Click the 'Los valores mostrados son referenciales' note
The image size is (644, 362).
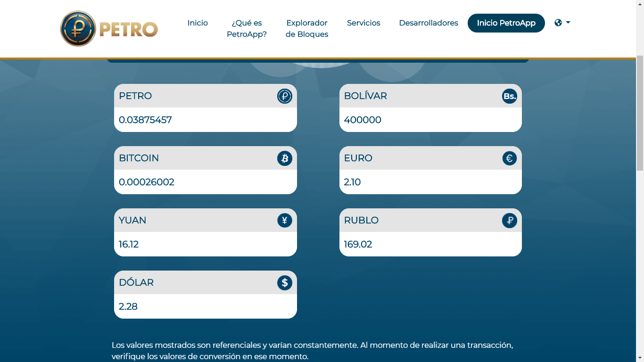click(x=312, y=351)
